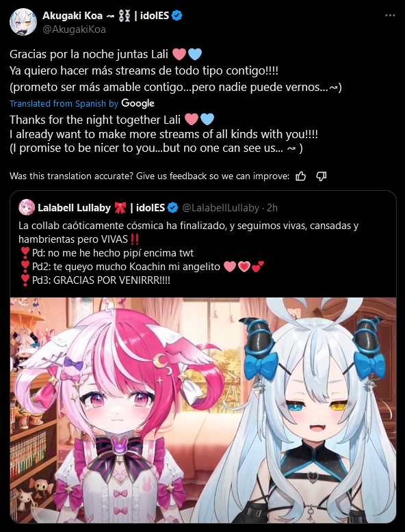Open the @LalabellLullaby handle
This screenshot has height=532, width=405.
point(221,208)
